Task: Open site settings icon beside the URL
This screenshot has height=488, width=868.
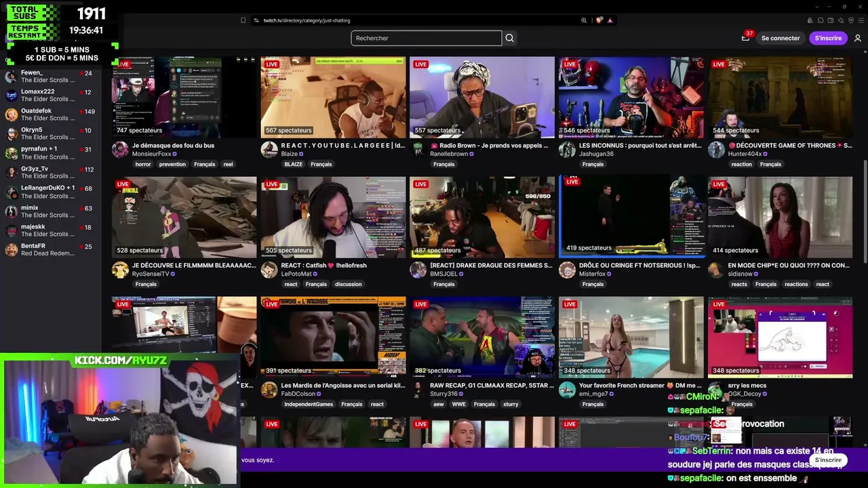Action: [256, 20]
